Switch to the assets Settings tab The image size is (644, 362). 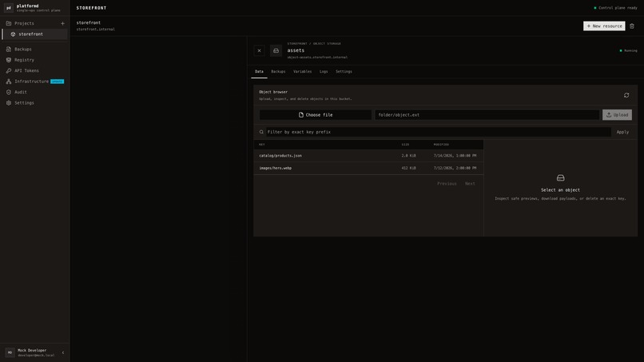344,71
